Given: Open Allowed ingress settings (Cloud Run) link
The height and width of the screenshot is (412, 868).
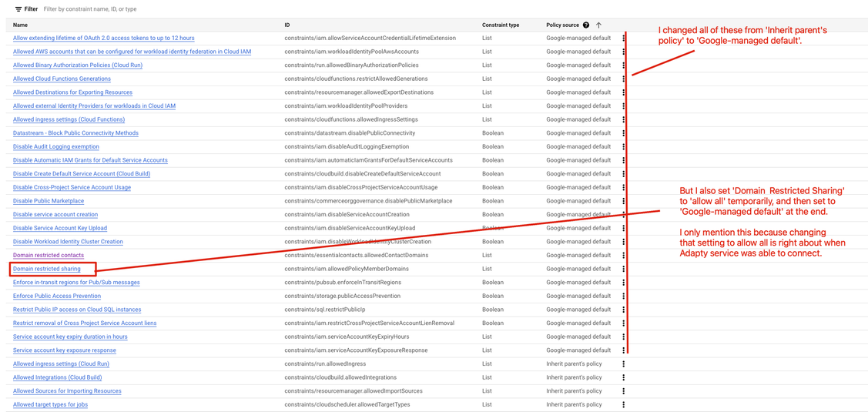Looking at the screenshot, I should tap(61, 363).
